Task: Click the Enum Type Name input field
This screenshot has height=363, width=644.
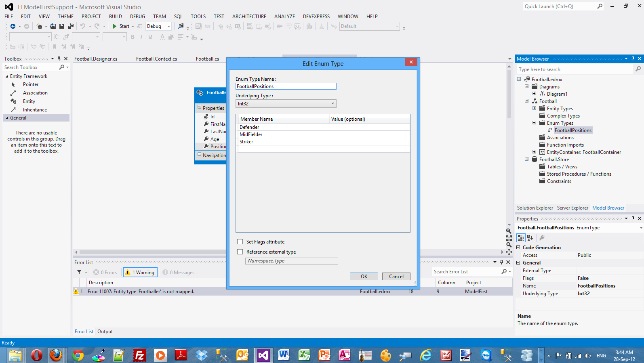Action: pos(286,86)
